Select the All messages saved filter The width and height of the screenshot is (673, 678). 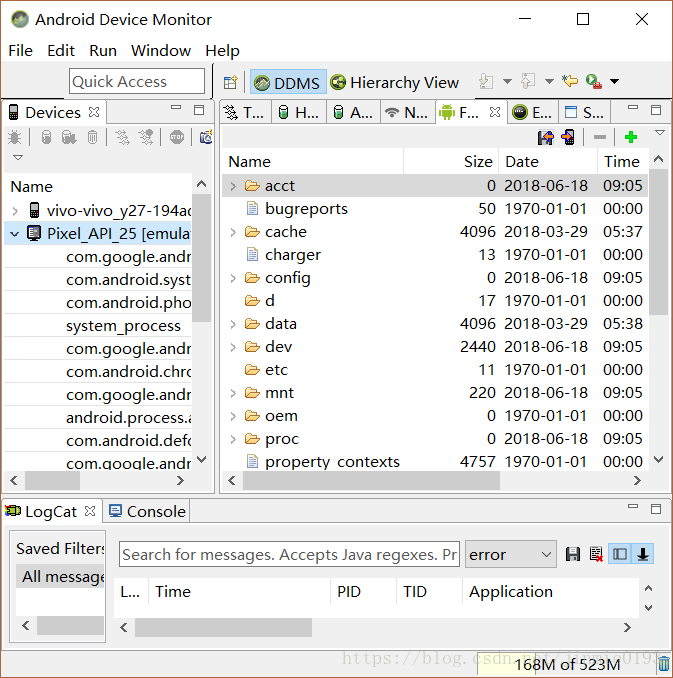pos(61,576)
